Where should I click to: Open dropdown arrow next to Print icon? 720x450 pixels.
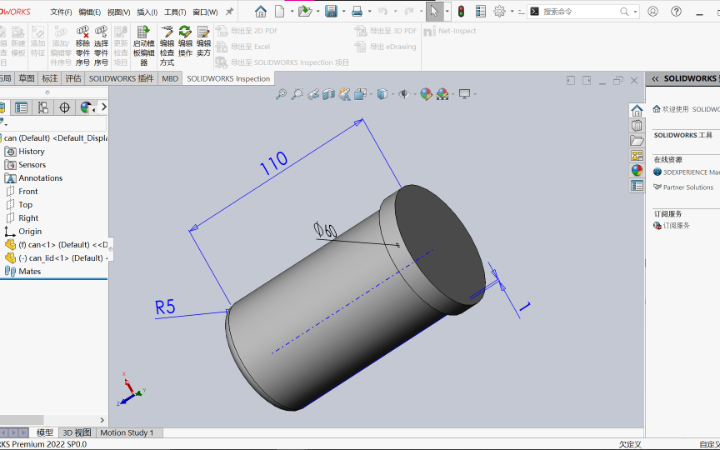pyautogui.click(x=370, y=11)
